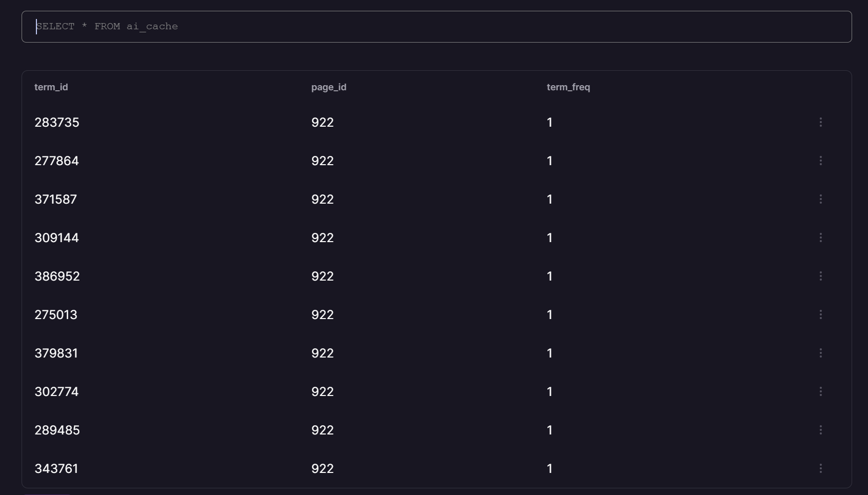The image size is (868, 495).
Task: Open the actions menu for row 289485
Action: (820, 430)
